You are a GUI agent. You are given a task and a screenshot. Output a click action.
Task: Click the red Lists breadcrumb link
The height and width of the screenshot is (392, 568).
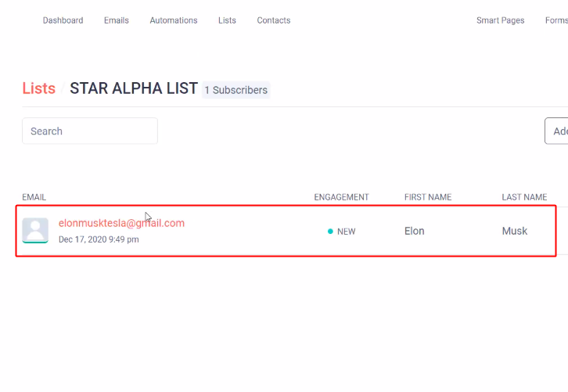[38, 88]
